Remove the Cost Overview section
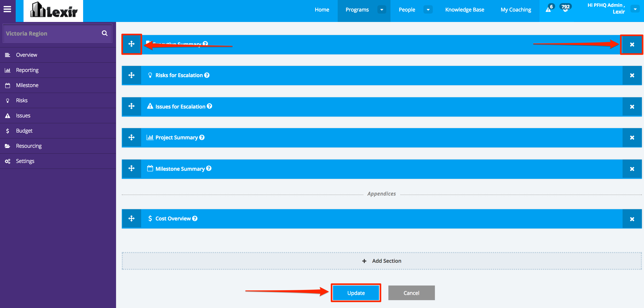 point(632,219)
